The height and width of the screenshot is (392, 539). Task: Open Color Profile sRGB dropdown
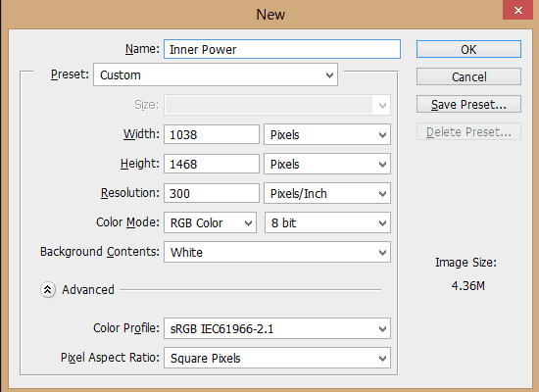[x=277, y=328]
